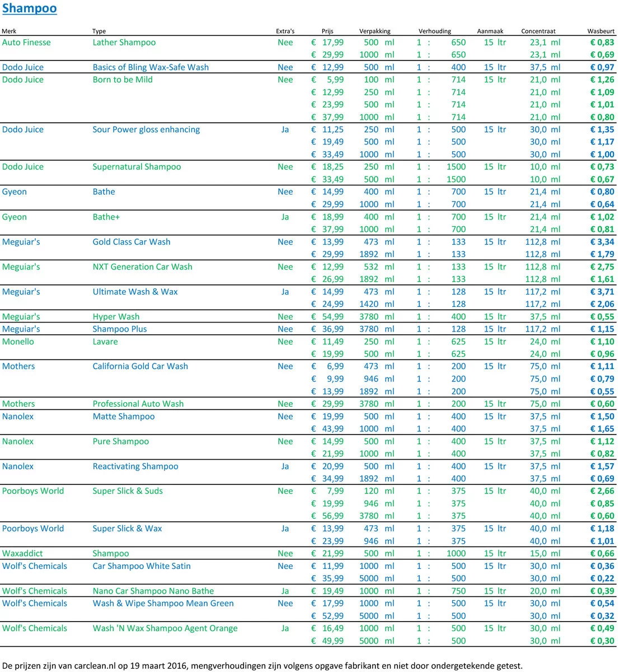Click Ultimate Wash & Wax entry
Viewport: 624px width, 672px height.
click(x=135, y=292)
